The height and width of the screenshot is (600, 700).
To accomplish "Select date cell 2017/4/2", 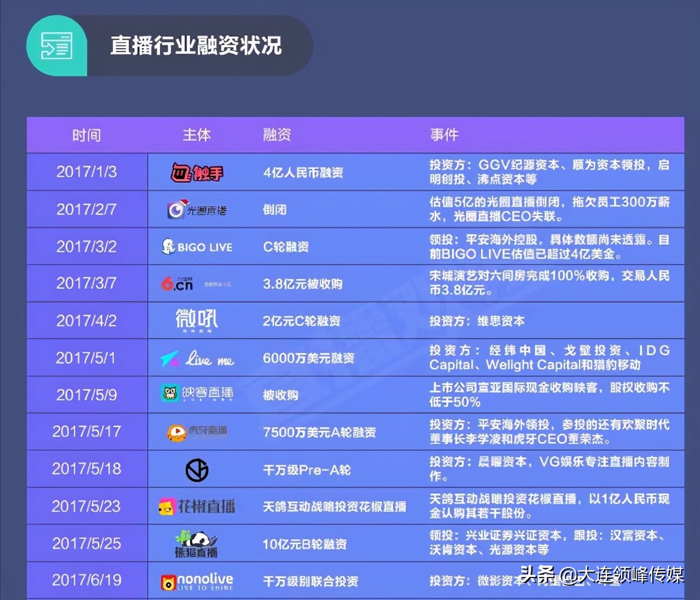I will point(87,320).
